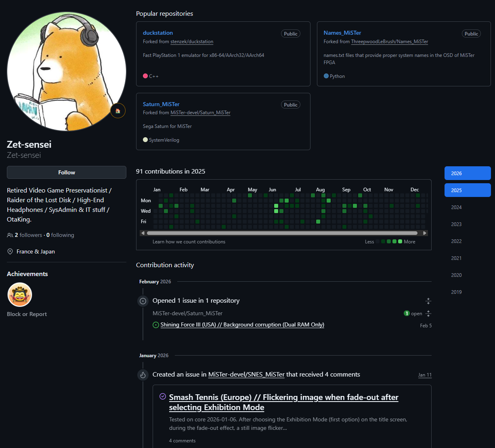The height and width of the screenshot is (448, 495).
Task: Click the Python language color dot
Action: pyautogui.click(x=326, y=76)
